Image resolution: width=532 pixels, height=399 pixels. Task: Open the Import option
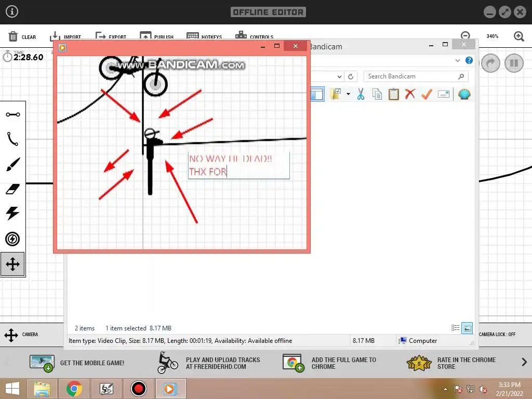[65, 36]
